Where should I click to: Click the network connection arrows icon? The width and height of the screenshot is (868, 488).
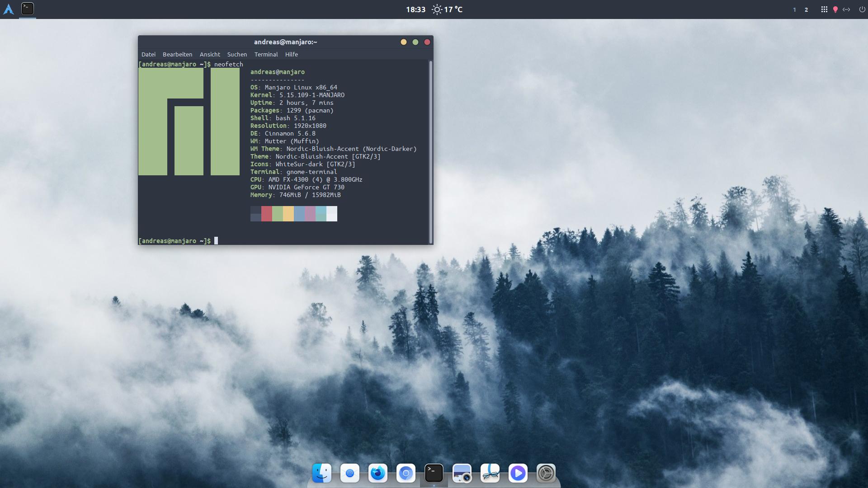point(846,9)
